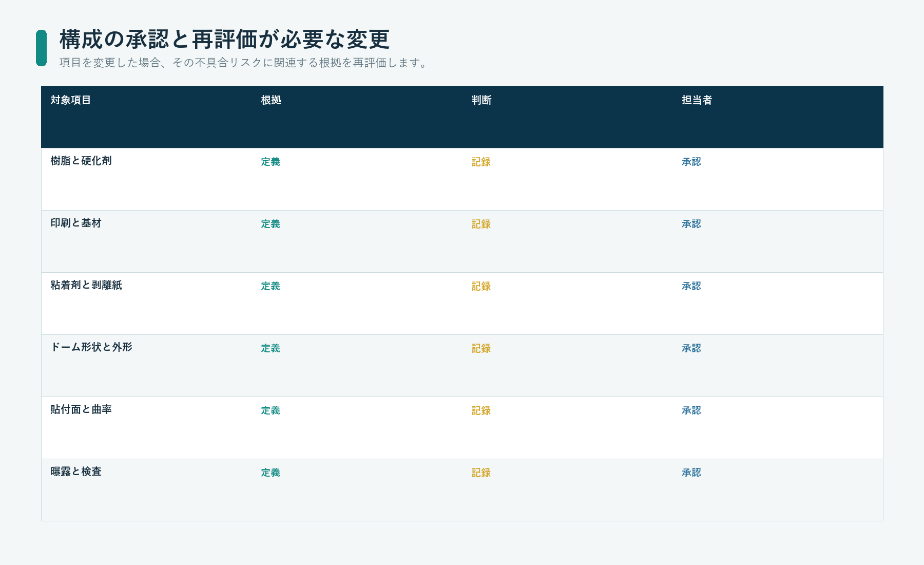
Task: Choose 承認 in the 貼付面と曲率 row
Action: 691,410
